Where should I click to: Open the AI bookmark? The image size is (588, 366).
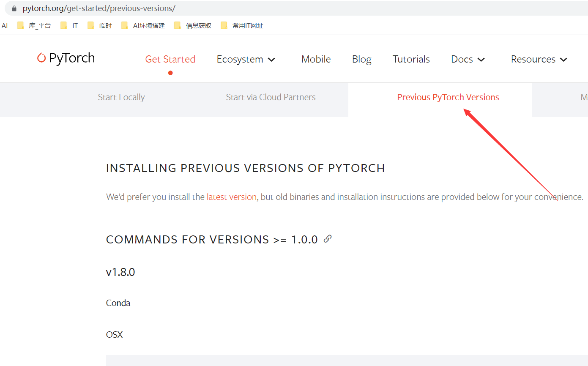coord(4,25)
